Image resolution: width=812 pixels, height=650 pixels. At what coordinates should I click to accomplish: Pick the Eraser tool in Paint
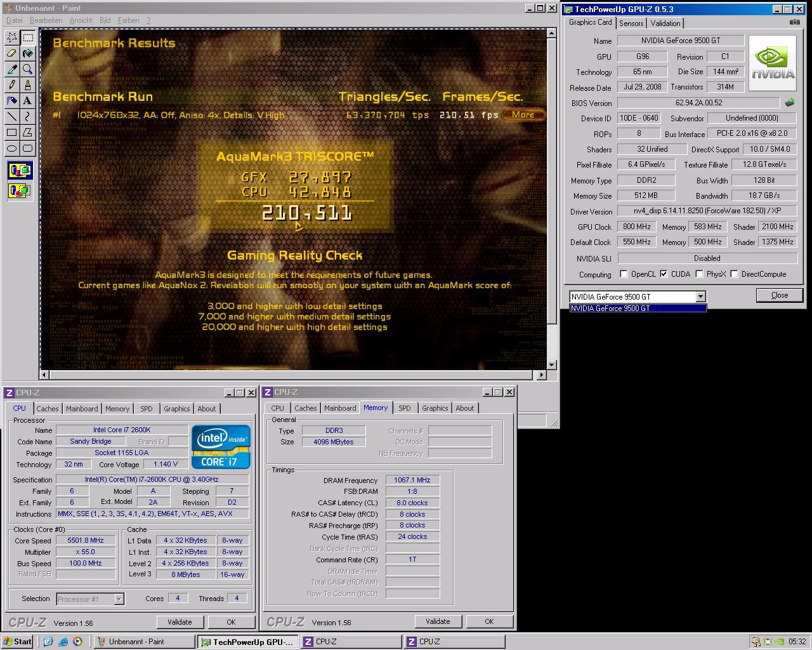(x=12, y=53)
